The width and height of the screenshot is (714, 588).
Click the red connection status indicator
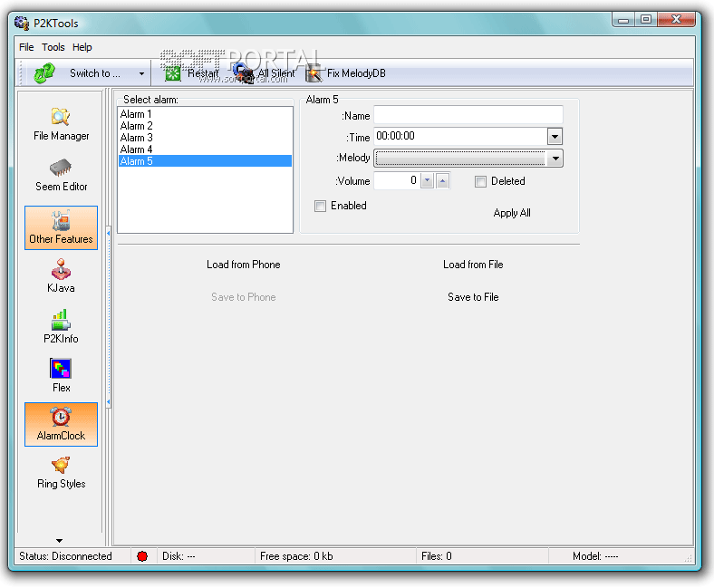pos(142,556)
